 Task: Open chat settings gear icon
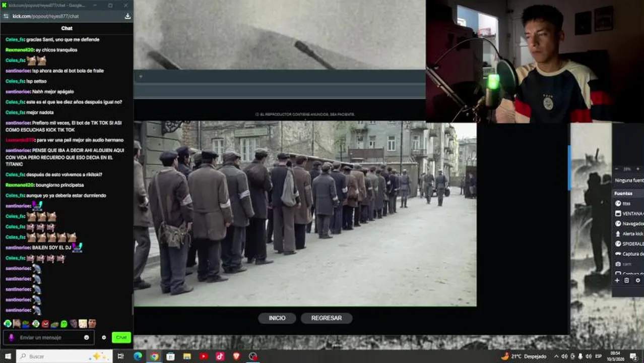(x=104, y=337)
